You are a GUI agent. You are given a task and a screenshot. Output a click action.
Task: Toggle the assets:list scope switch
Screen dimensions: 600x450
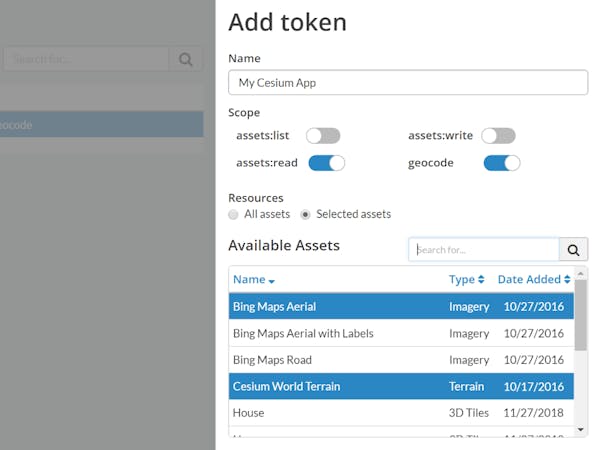tap(323, 136)
